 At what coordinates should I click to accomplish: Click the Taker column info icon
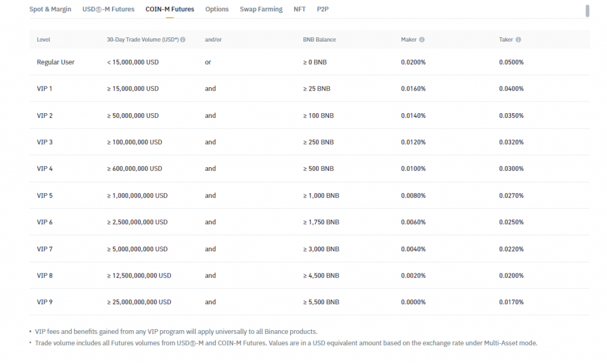(518, 40)
